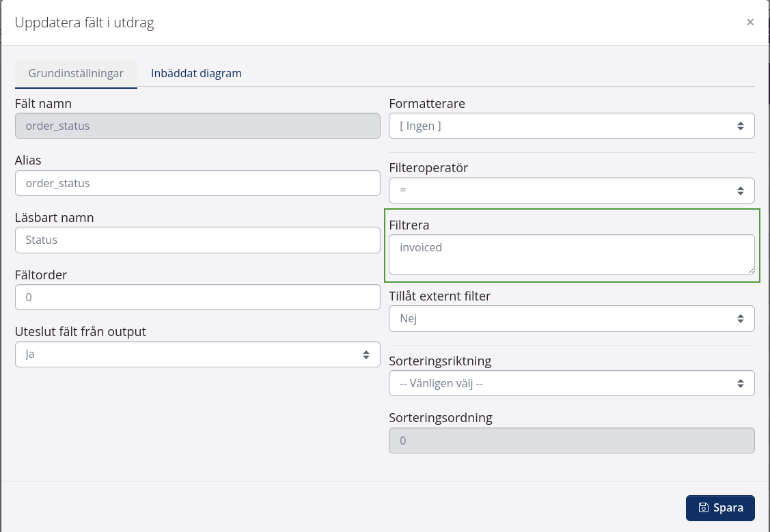Click the disabled Fält namn field
The width and height of the screenshot is (770, 532).
pyautogui.click(x=197, y=126)
